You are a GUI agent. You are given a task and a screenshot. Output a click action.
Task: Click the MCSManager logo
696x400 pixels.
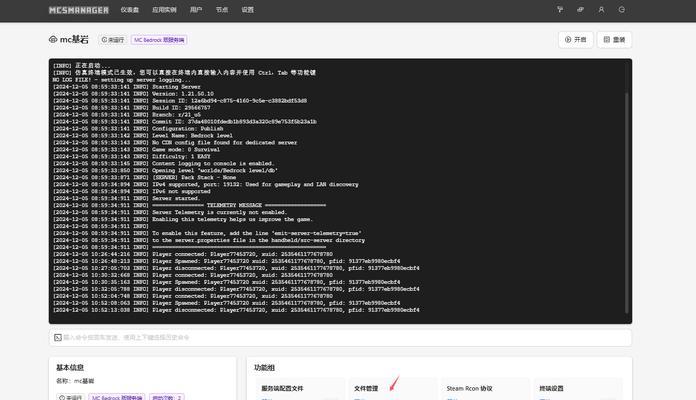pos(79,10)
